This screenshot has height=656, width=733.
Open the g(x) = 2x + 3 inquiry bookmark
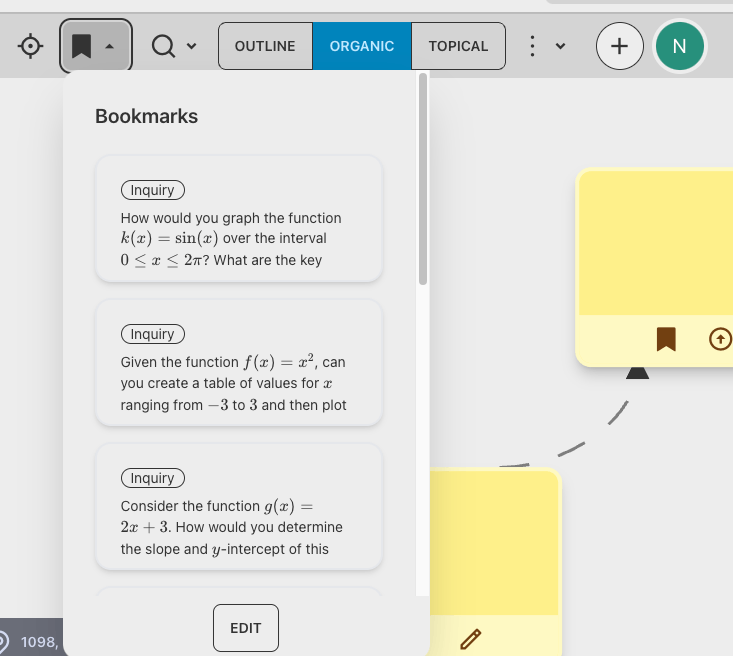coord(239,507)
